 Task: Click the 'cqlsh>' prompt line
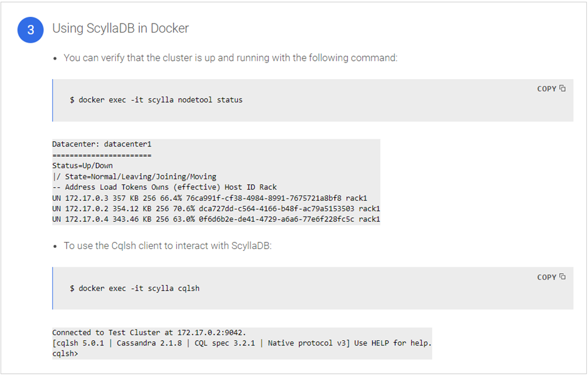click(x=65, y=353)
